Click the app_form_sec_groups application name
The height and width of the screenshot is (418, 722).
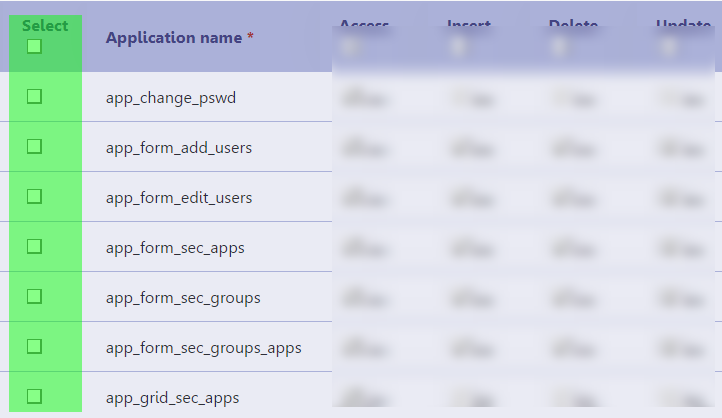tap(183, 298)
